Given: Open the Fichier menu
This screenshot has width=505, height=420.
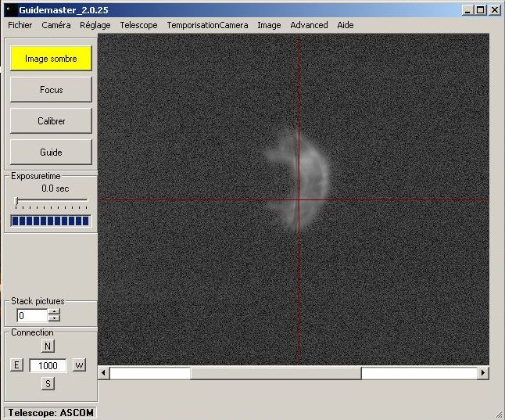Looking at the screenshot, I should coord(20,25).
